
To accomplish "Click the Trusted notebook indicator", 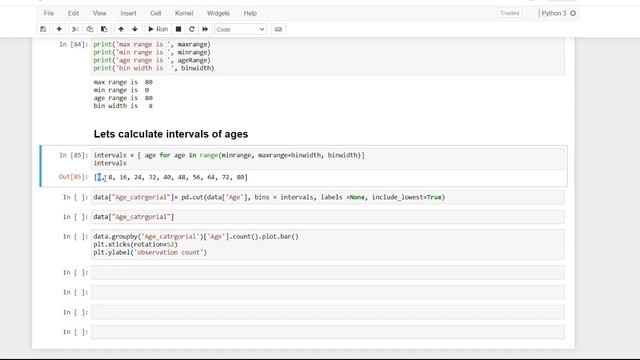I will click(509, 13).
